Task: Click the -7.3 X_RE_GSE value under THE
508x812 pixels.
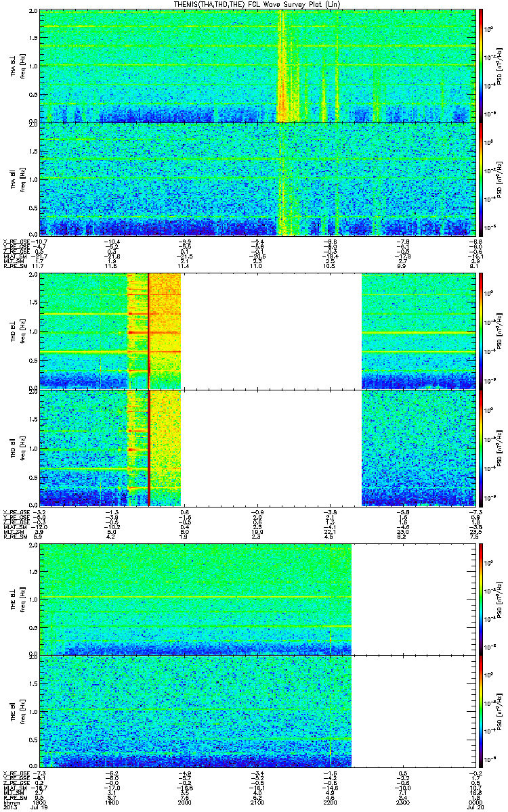Action: point(40,773)
